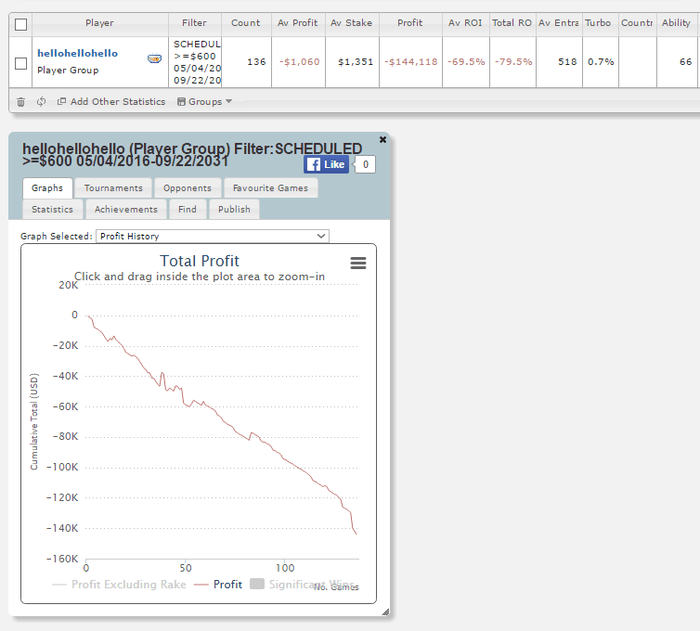700x631 pixels.
Task: Sort by the Turbo column header
Action: pos(598,23)
